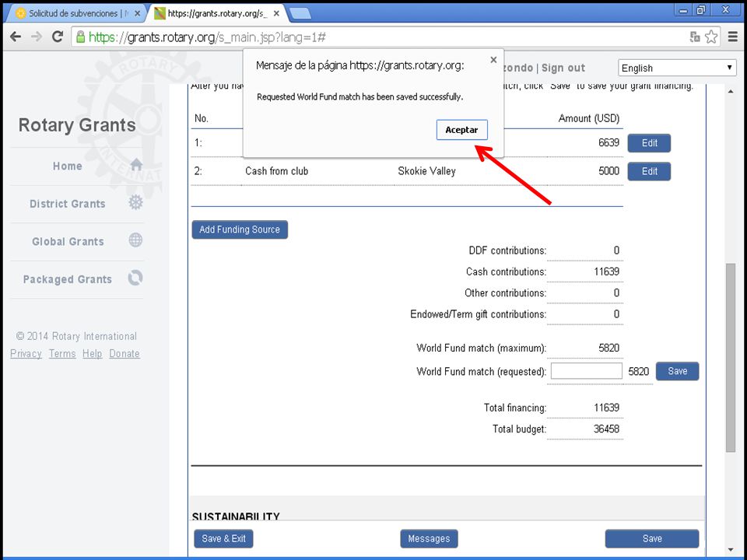Viewport: 747px width, 560px height.
Task: Open District Grants in the sidebar
Action: coord(67,204)
